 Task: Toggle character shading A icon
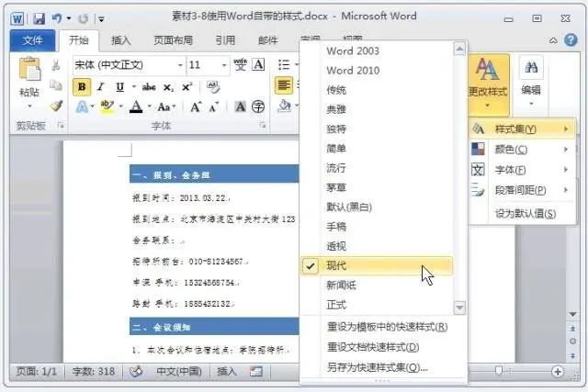click(240, 106)
